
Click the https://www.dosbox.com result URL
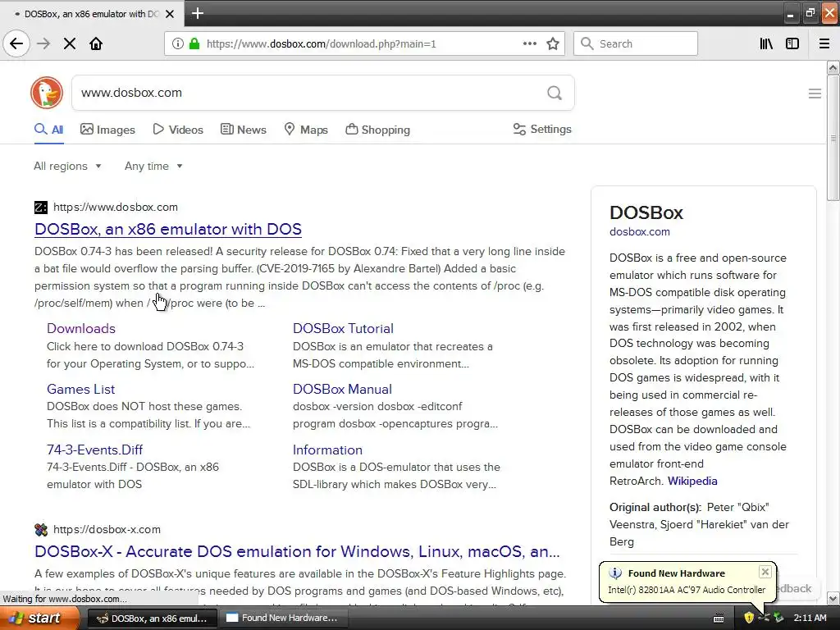pyautogui.click(x=115, y=207)
